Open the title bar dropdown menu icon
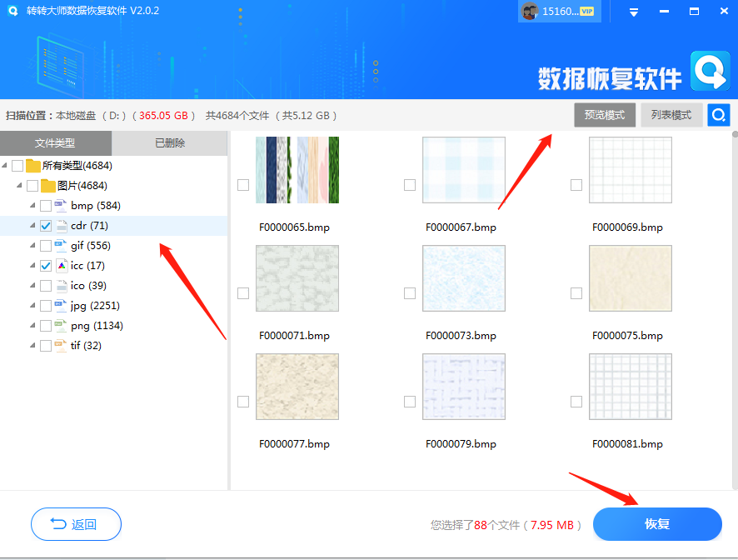738x560 pixels. [x=633, y=12]
